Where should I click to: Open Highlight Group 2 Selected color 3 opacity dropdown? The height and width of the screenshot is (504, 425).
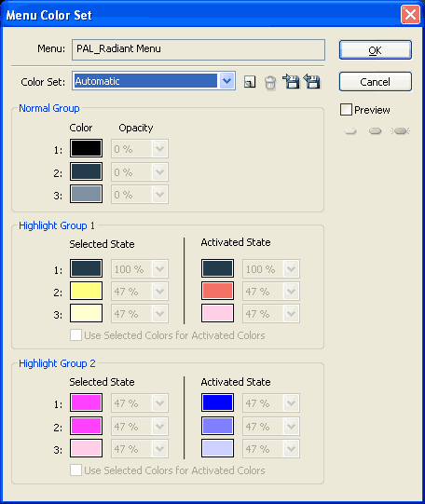click(140, 448)
